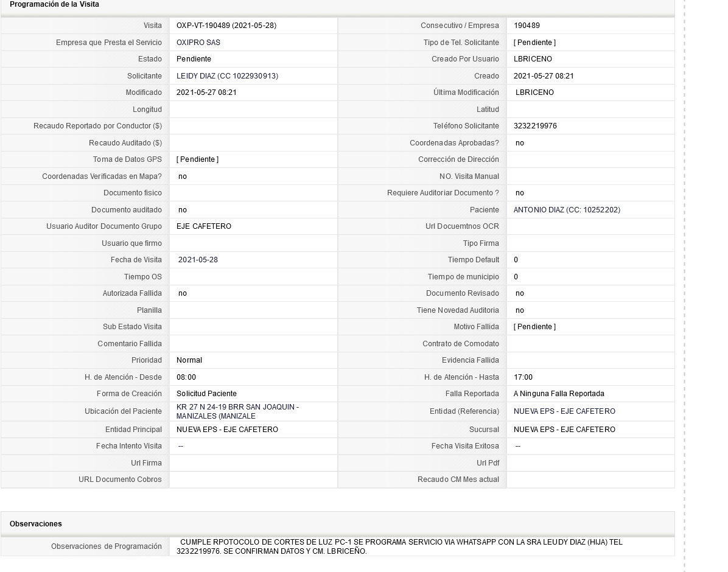Click the Recaudo CM Mes actual label
The width and height of the screenshot is (728, 572).
458,480
